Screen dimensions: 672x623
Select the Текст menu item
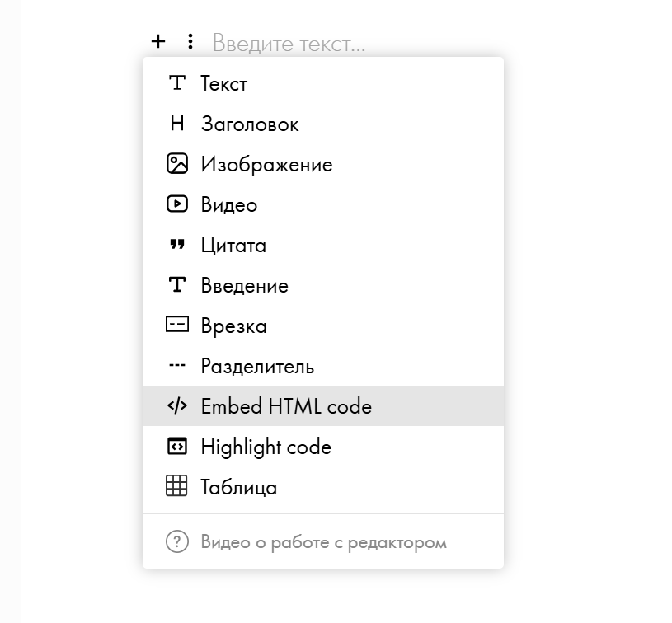[223, 84]
